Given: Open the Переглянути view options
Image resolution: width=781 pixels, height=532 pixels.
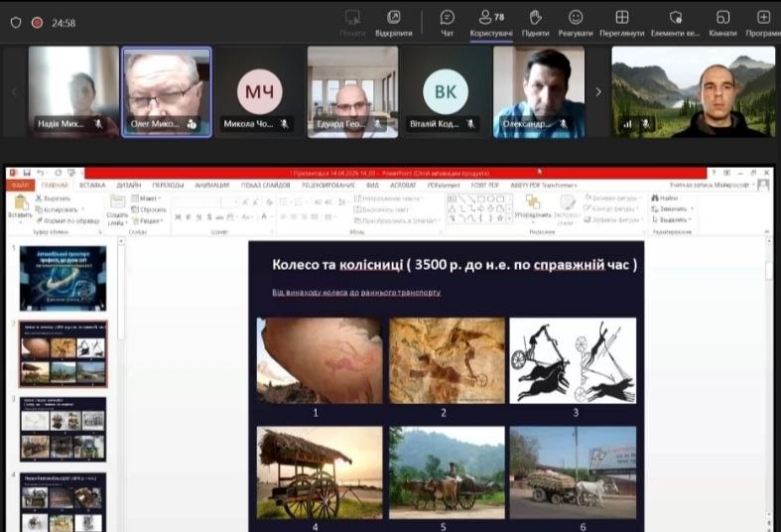Looking at the screenshot, I should coord(621,18).
